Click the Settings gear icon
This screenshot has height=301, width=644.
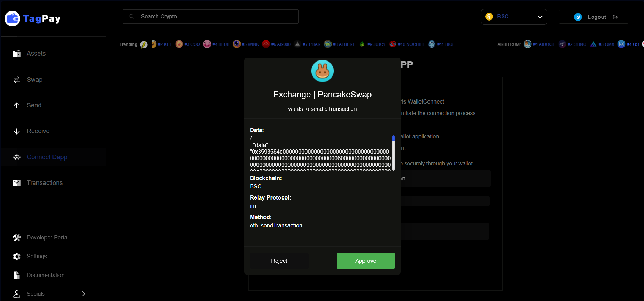point(17,256)
